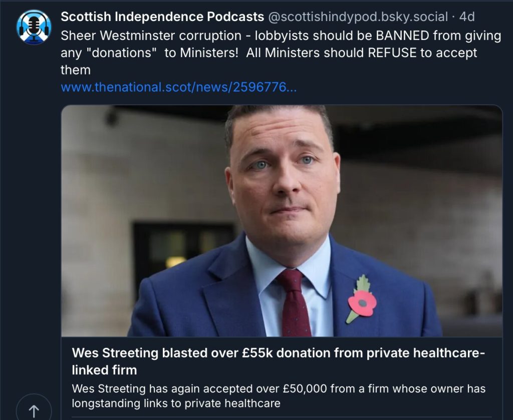Click the scroll-to-top arrow button
This screenshot has height=420, width=513.
[x=34, y=409]
